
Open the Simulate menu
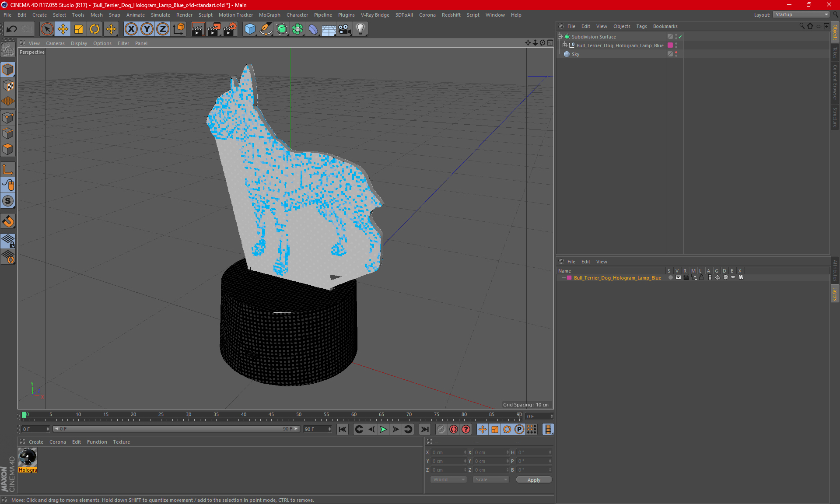point(161,15)
